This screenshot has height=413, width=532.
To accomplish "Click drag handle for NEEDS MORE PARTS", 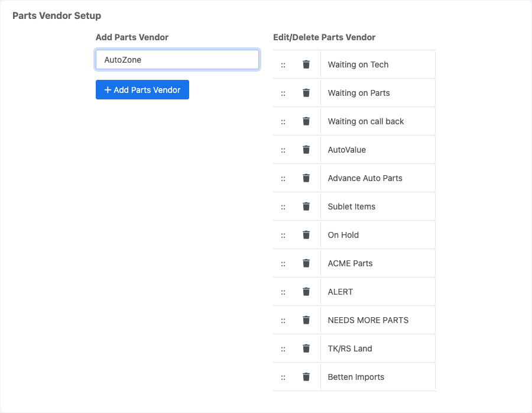I will click(x=283, y=321).
